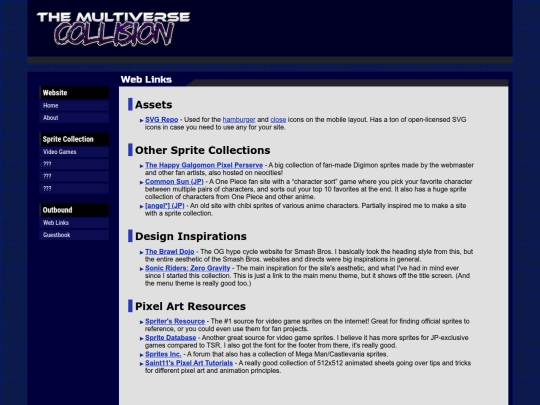This screenshot has height=405, width=540.
Task: Click the bullet arrow beside Sprites Inc.
Action: pyautogui.click(x=142, y=355)
